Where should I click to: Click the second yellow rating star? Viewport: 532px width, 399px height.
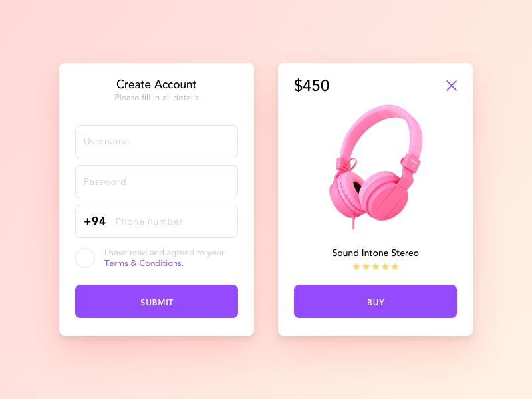[x=366, y=267]
